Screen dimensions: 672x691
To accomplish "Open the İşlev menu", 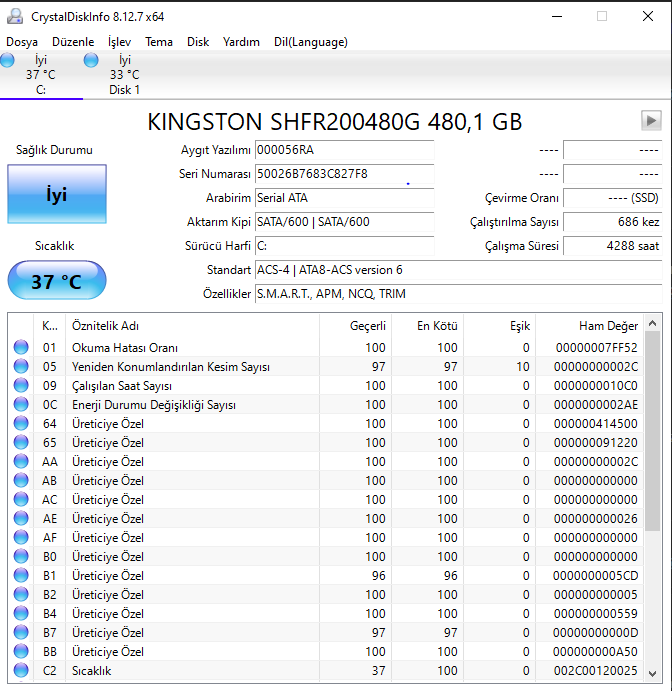I will click(x=119, y=42).
